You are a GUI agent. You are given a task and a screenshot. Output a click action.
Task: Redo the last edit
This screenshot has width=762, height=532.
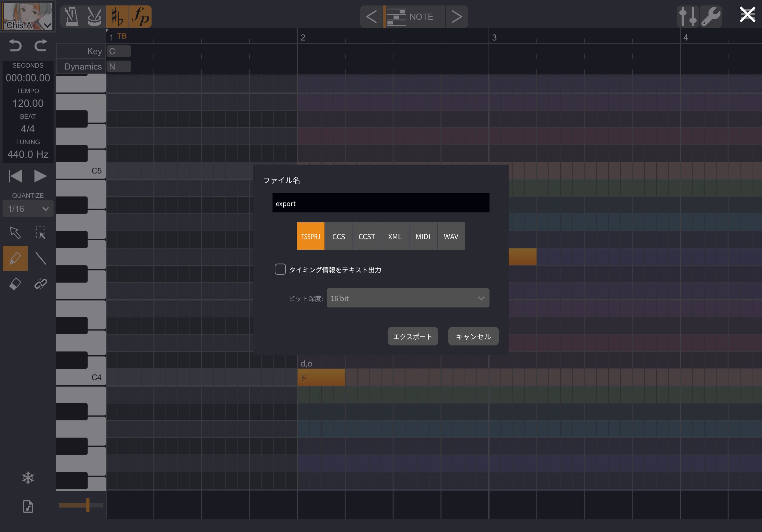41,45
